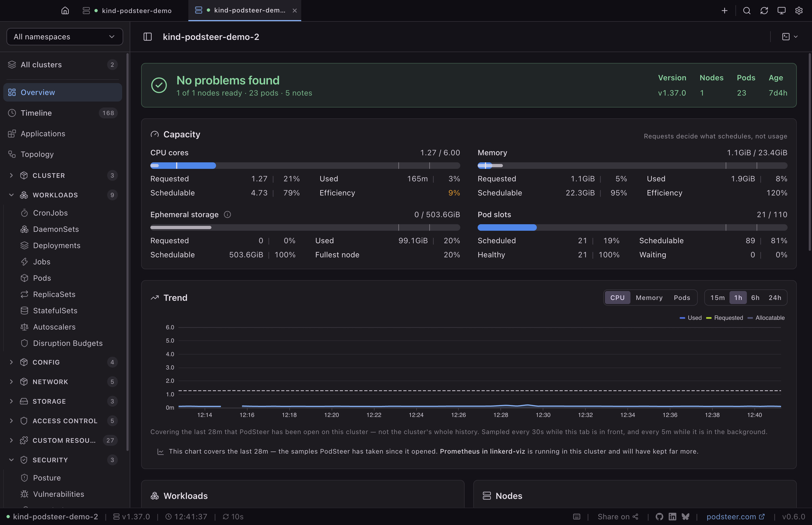This screenshot has height=525, width=812.
Task: Click the Pod slots capacity bar
Action: (632, 227)
